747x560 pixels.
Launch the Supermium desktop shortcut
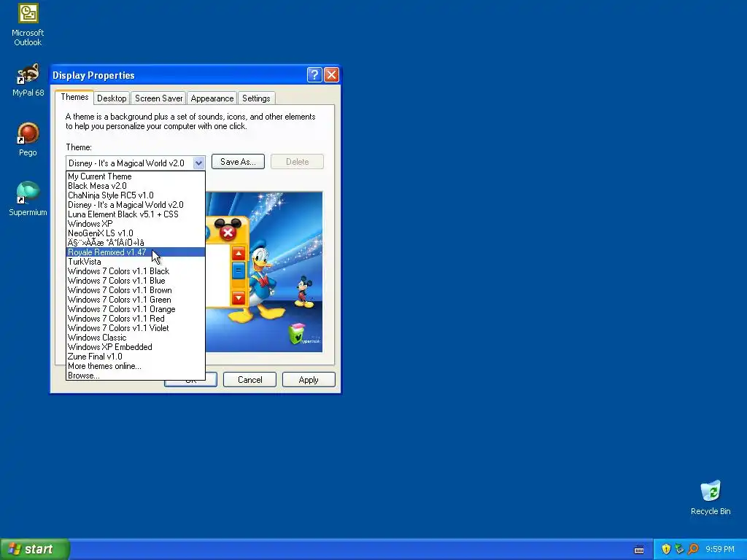[x=28, y=199]
